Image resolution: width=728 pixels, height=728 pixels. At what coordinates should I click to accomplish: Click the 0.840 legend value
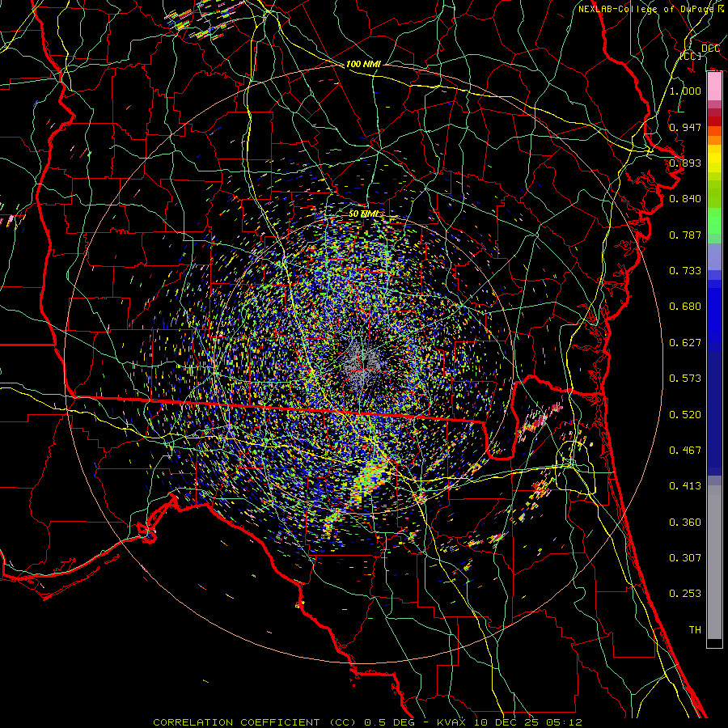pos(685,199)
